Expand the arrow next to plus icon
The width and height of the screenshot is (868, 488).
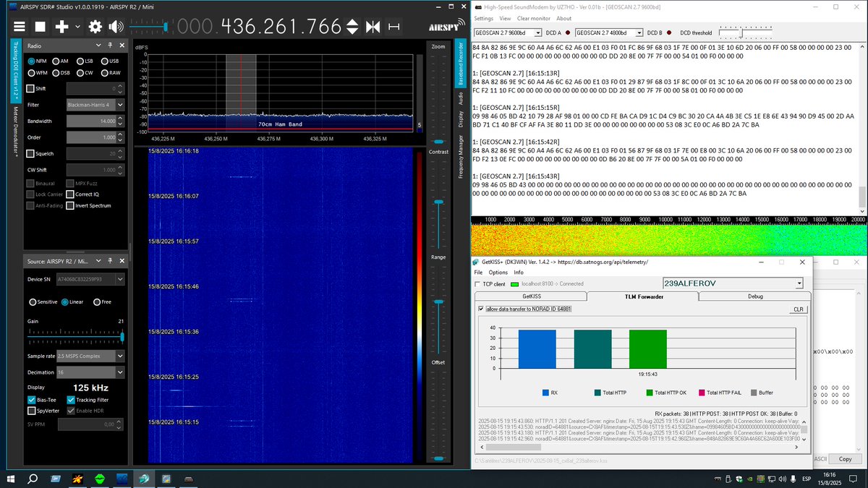click(x=77, y=27)
